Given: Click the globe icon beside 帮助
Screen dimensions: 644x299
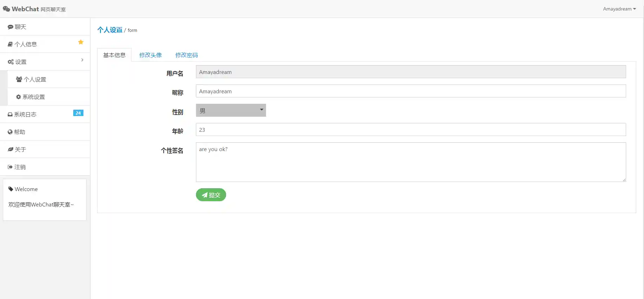Looking at the screenshot, I should 10,132.
